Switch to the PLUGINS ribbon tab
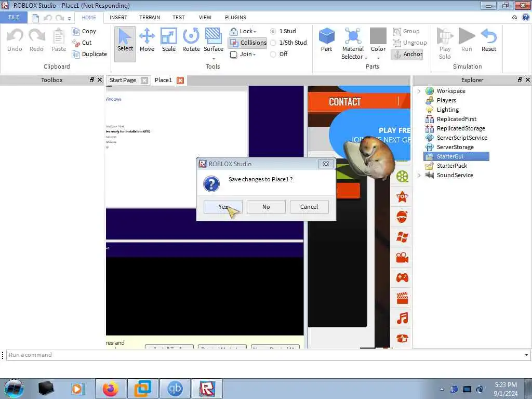Image resolution: width=532 pixels, height=399 pixels. (235, 17)
